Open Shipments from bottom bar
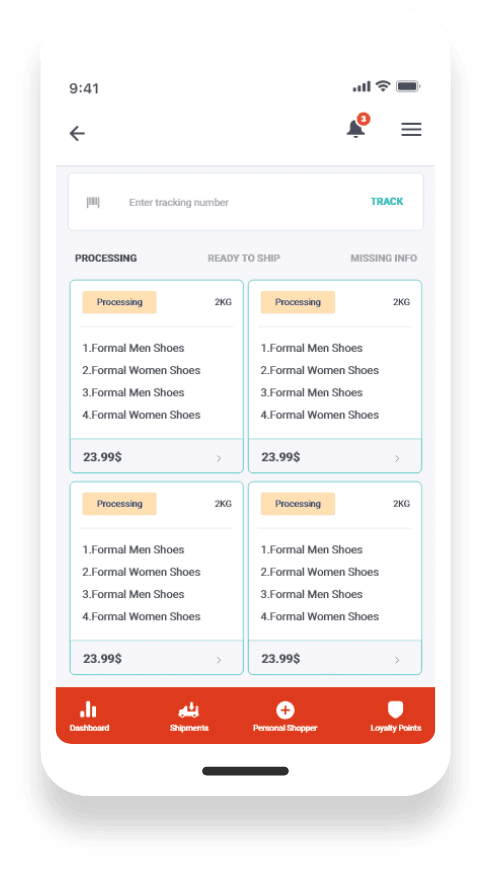 [x=189, y=716]
